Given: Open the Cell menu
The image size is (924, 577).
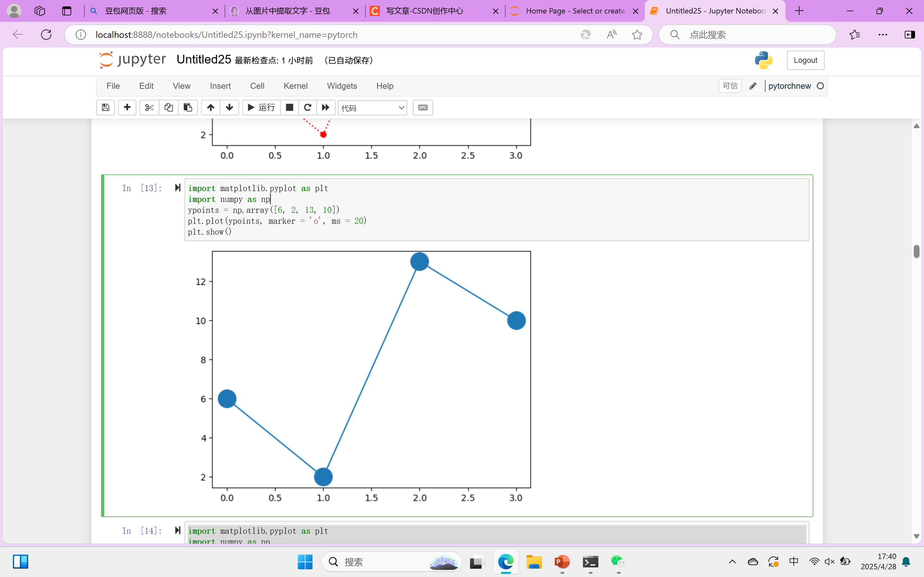Looking at the screenshot, I should pyautogui.click(x=257, y=86).
